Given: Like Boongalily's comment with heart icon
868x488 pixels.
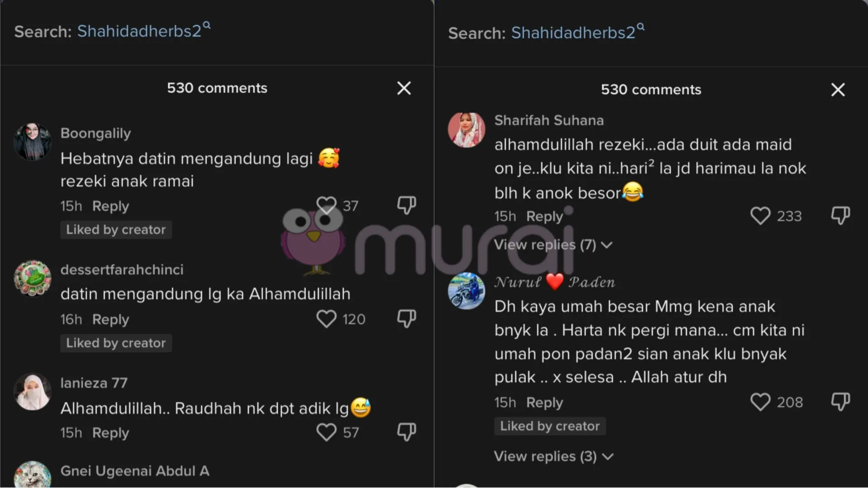Looking at the screenshot, I should 326,206.
